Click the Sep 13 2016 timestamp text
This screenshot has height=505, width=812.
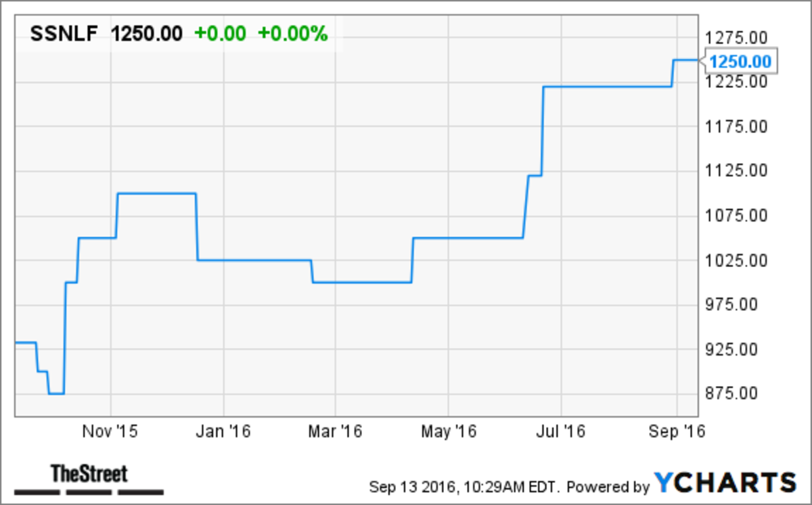tap(464, 486)
